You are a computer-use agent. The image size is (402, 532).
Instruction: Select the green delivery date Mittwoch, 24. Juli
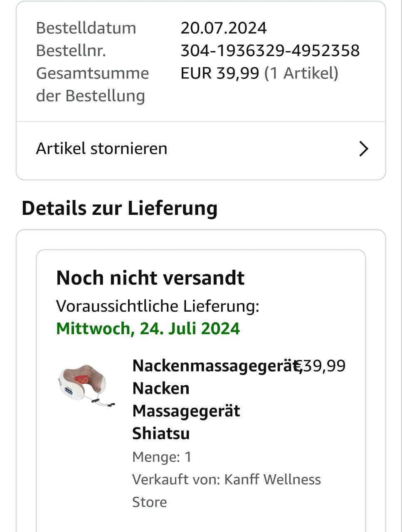(148, 329)
